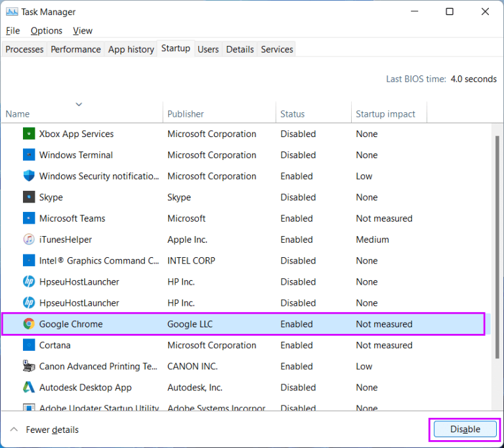Switch to the Details tab
504x448 pixels.
click(x=240, y=49)
